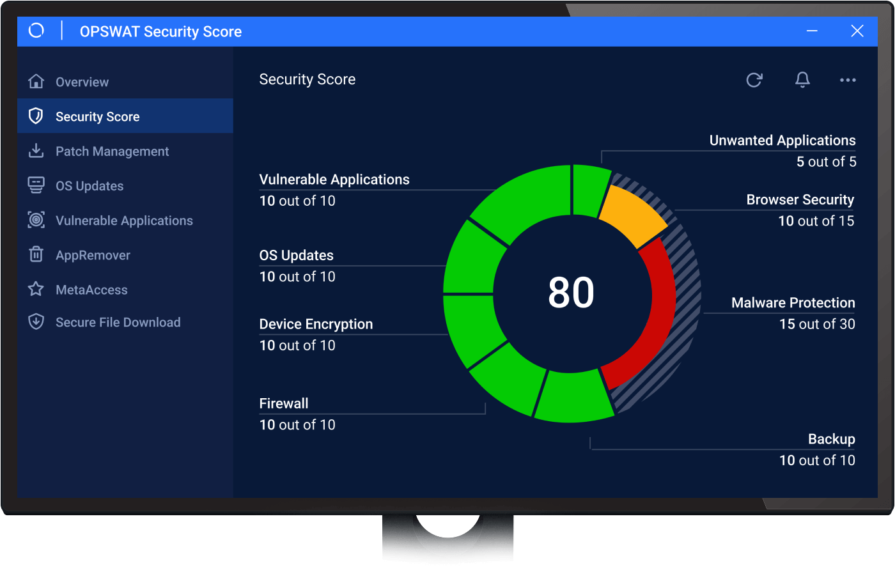Refresh the security score
Viewport: 895px width, 588px height.
point(754,80)
